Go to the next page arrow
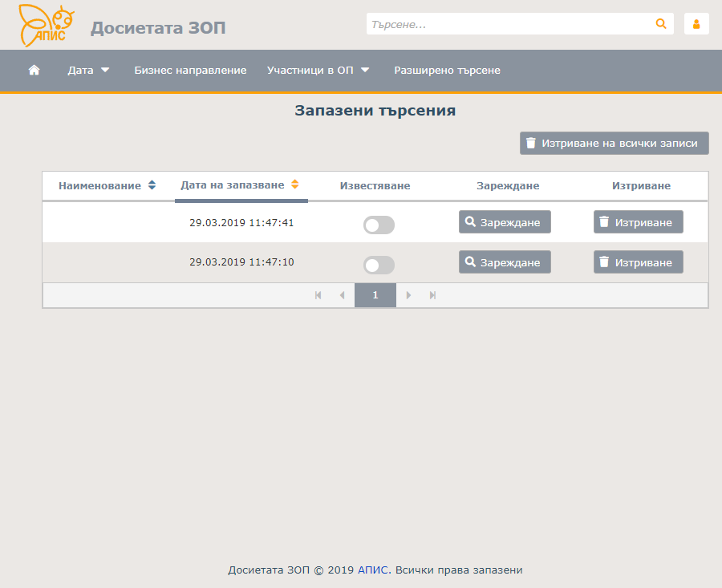Viewport: 722px width, 588px height. click(409, 295)
